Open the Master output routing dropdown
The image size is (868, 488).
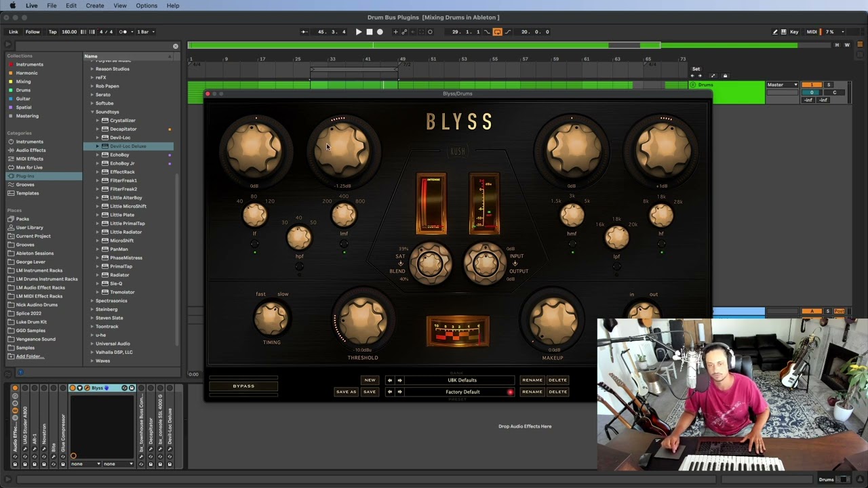783,85
